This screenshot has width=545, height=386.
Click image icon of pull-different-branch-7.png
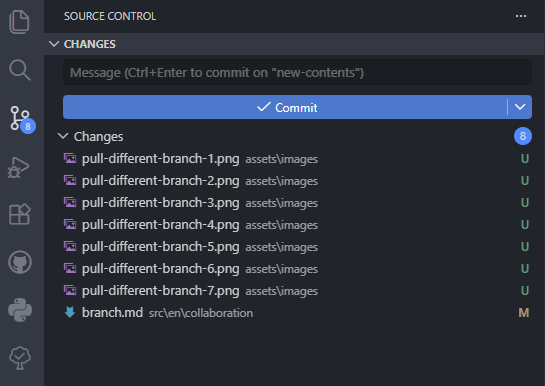(70, 290)
